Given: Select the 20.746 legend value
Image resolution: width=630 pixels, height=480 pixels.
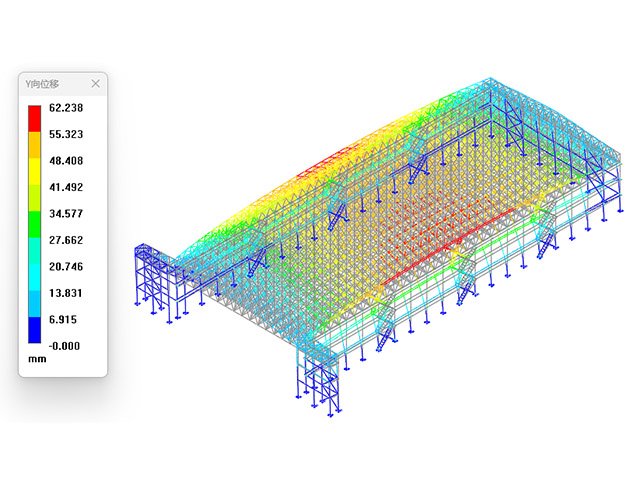Looking at the screenshot, I should (x=64, y=267).
